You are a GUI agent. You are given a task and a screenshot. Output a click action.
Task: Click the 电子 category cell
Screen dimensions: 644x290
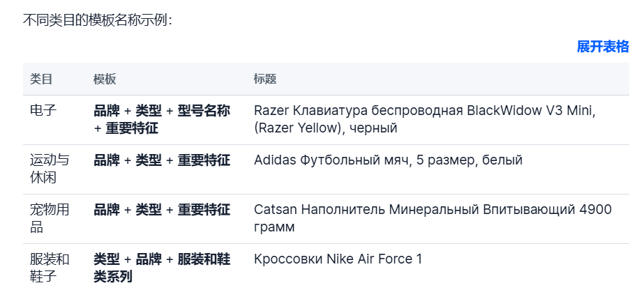[43, 110]
